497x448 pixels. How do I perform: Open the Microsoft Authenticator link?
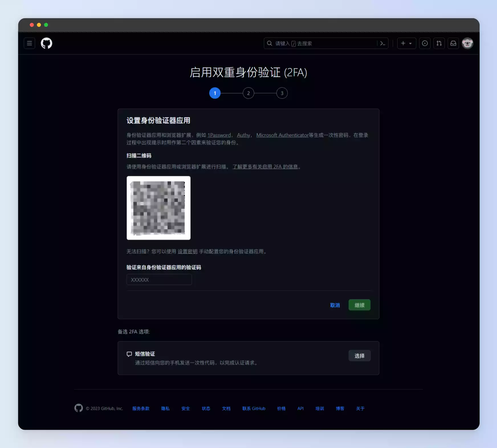[282, 135]
